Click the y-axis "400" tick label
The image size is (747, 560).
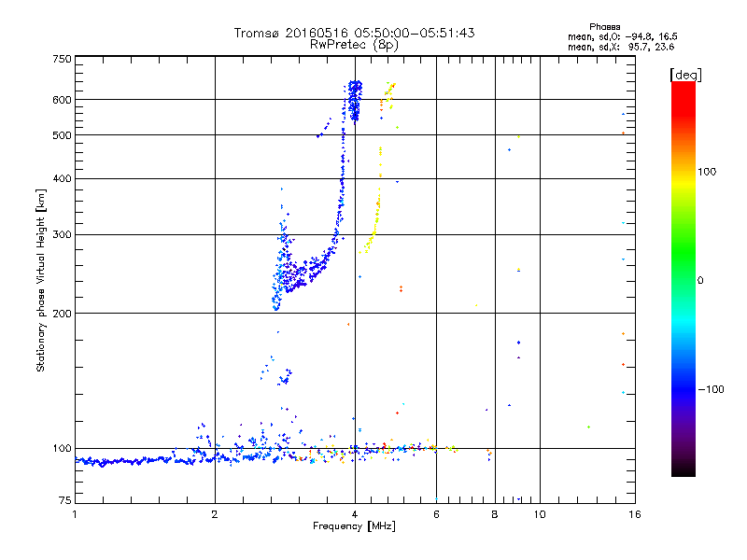point(62,178)
